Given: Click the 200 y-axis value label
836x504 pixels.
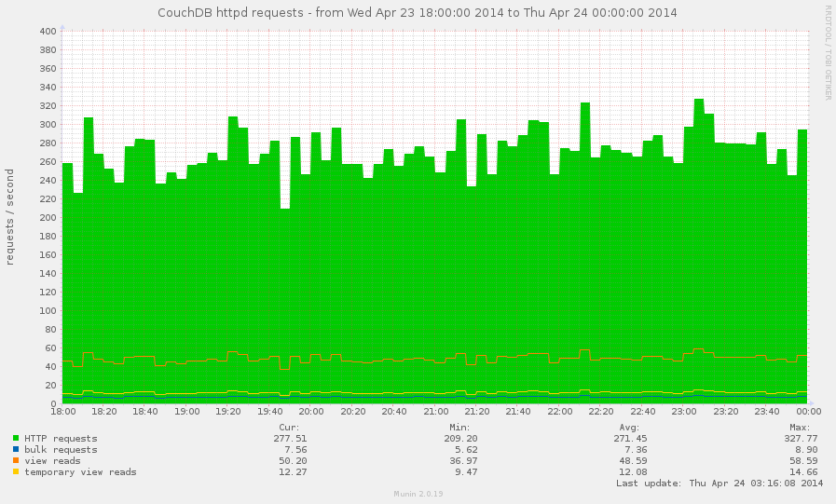Looking at the screenshot, I should 48,217.
